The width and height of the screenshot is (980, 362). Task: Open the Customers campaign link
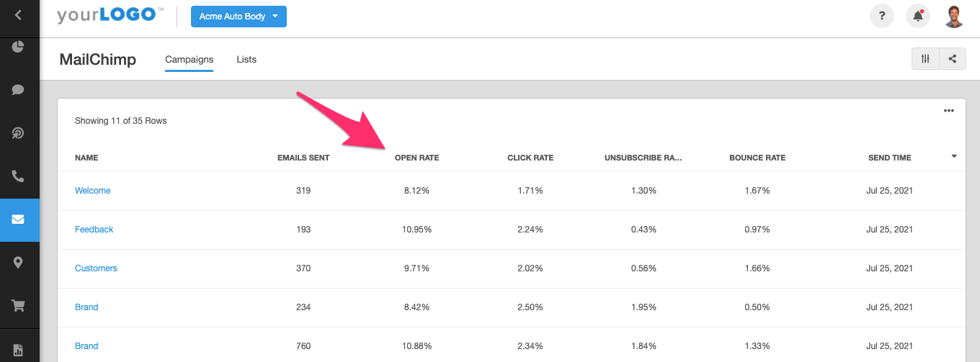96,268
